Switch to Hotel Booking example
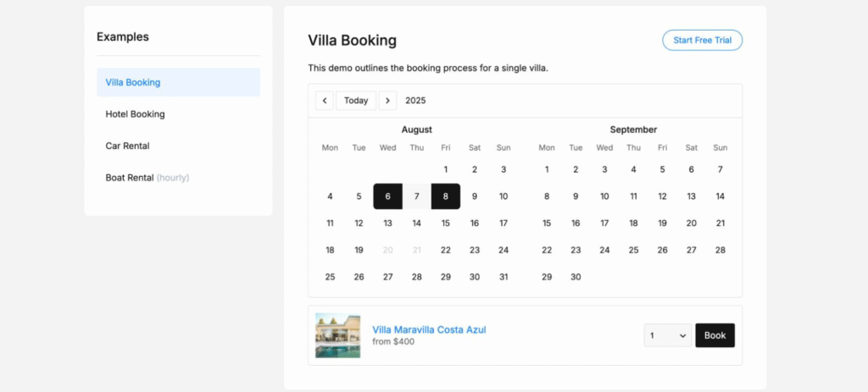 click(x=136, y=114)
